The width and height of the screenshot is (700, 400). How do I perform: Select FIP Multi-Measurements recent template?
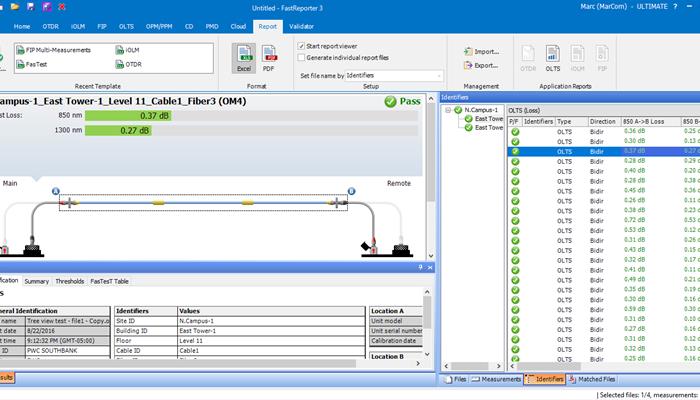(x=54, y=50)
